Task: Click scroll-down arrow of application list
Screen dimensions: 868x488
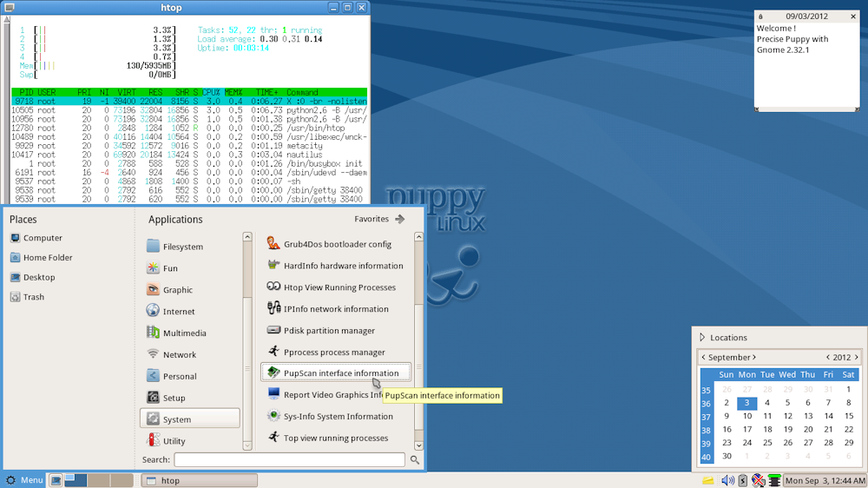Action: (x=419, y=445)
